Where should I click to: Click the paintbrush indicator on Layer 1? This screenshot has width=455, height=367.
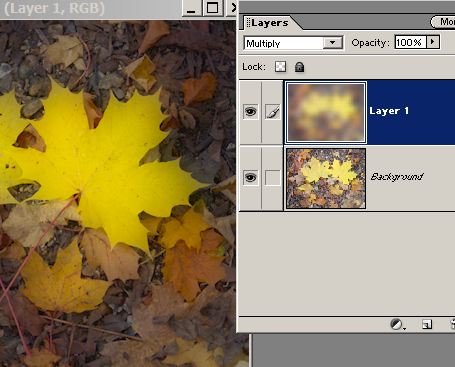tap(273, 111)
